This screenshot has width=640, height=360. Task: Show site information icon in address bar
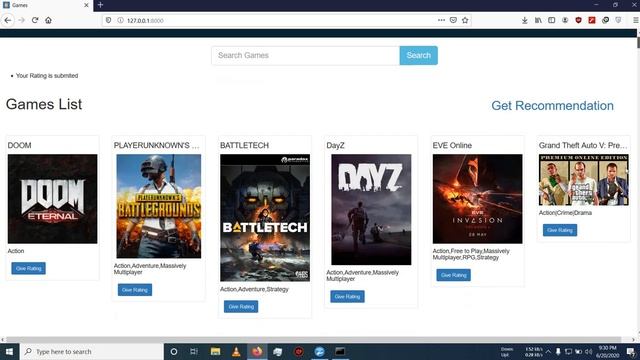(x=120, y=20)
